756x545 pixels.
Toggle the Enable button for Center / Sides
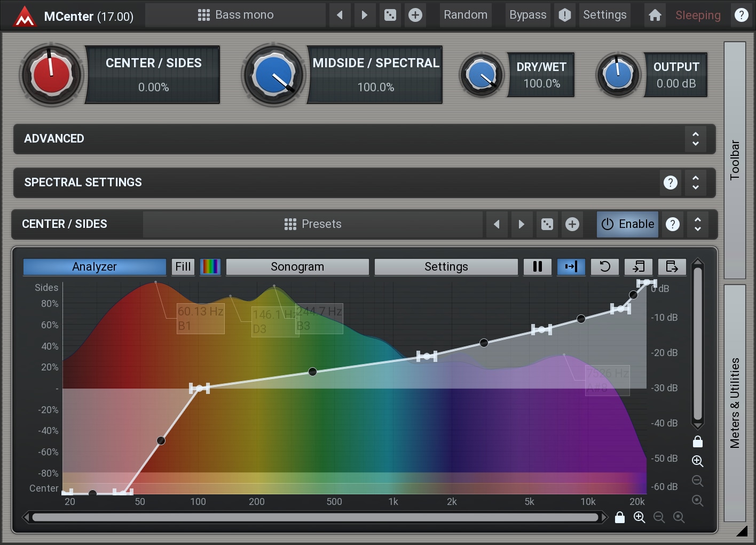(627, 224)
